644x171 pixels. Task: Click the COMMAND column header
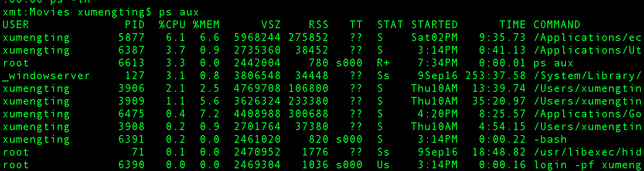point(557,25)
